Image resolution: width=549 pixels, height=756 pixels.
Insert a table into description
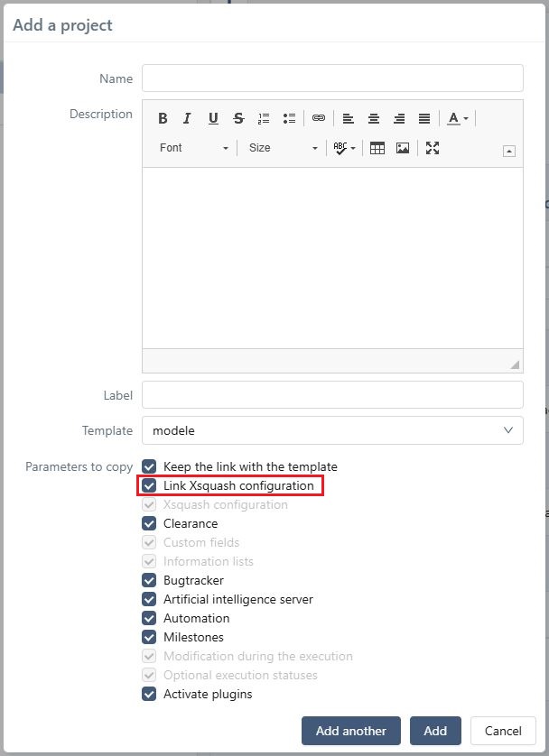(377, 148)
